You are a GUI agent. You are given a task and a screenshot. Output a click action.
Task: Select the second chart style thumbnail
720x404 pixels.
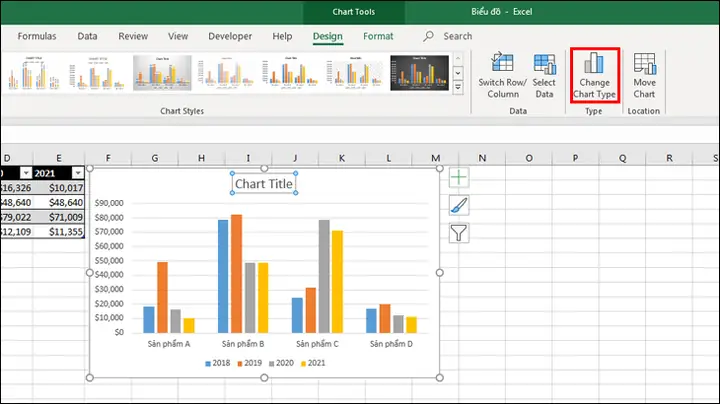coord(97,73)
